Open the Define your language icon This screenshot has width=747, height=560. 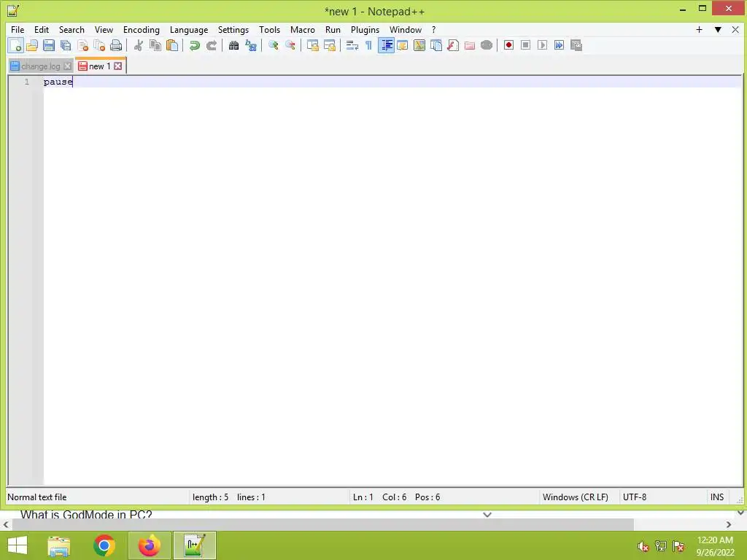[403, 45]
